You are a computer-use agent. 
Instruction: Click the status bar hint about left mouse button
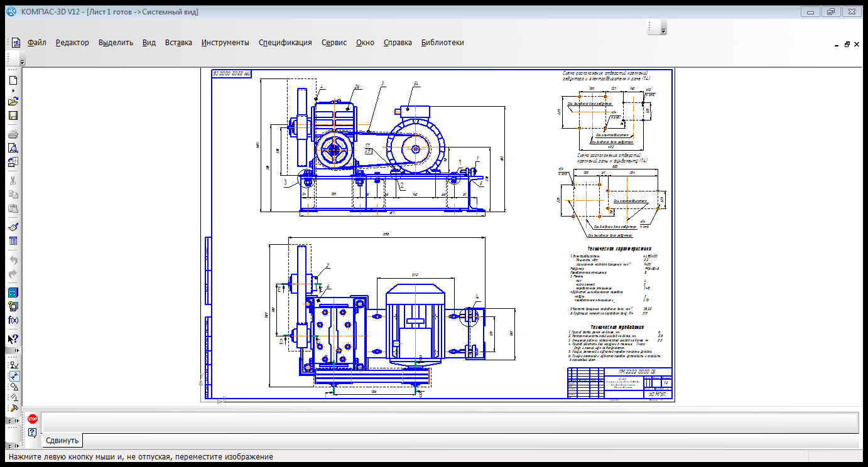click(141, 457)
